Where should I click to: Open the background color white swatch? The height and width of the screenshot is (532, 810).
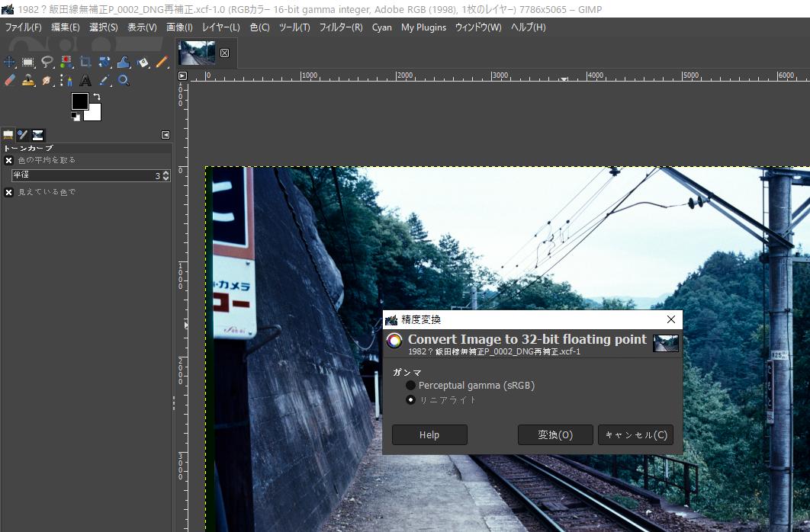[95, 114]
